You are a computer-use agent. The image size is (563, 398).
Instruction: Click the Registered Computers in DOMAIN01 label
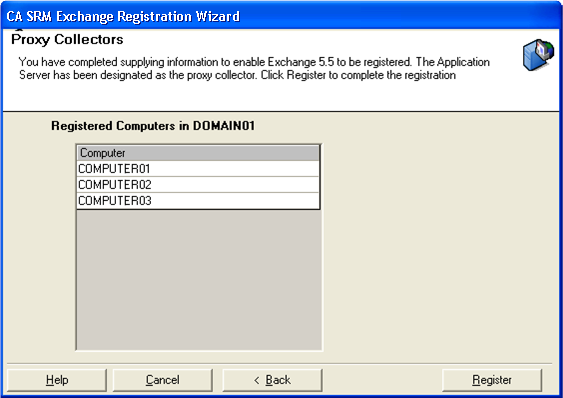[153, 126]
